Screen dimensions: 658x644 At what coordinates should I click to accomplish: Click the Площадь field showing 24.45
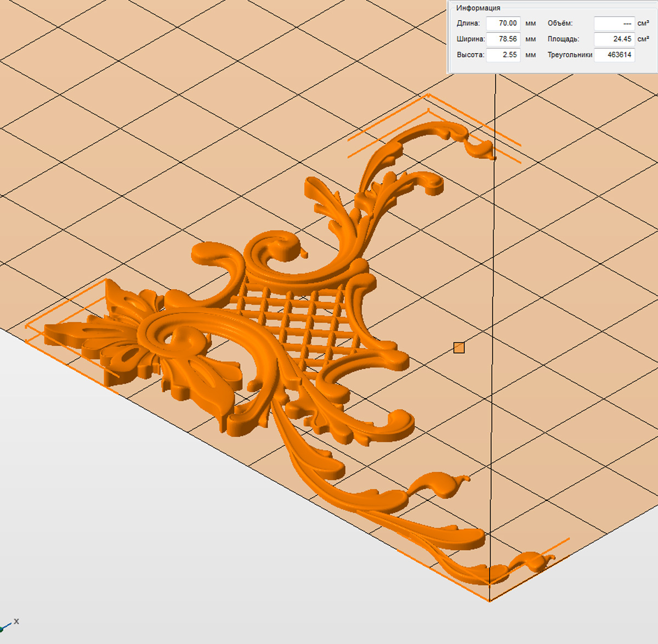pos(614,39)
